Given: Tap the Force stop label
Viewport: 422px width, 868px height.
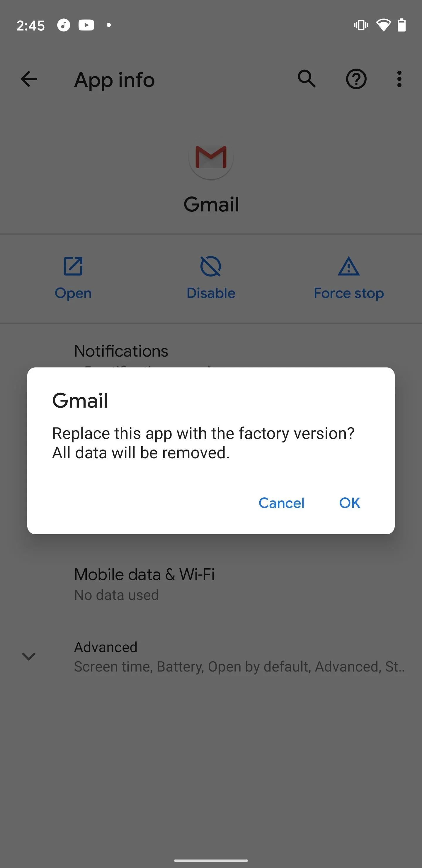Looking at the screenshot, I should pos(348,293).
